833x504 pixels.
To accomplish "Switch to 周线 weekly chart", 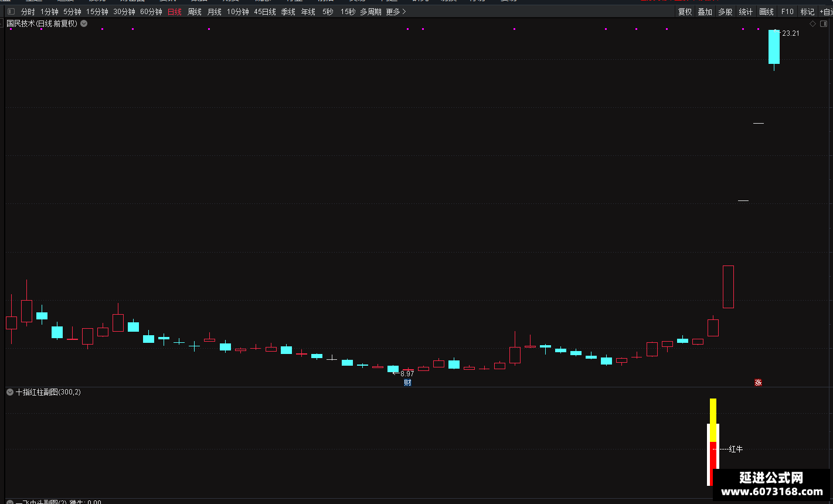I will (x=195, y=12).
